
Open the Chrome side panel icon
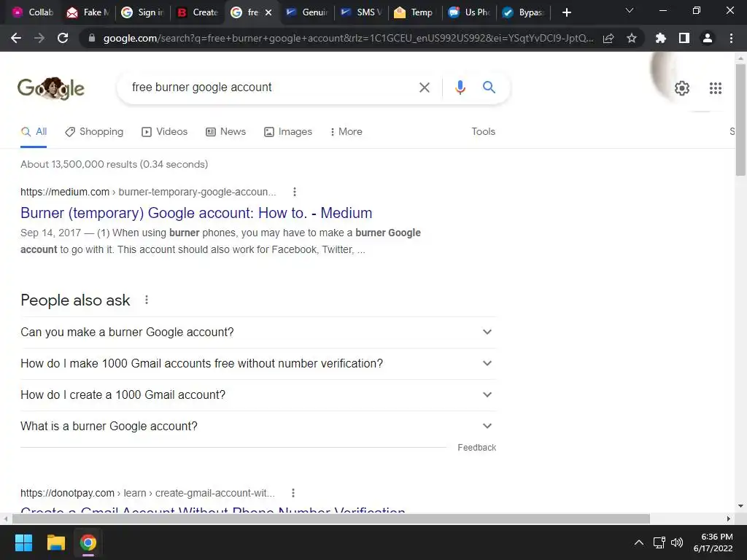point(684,38)
